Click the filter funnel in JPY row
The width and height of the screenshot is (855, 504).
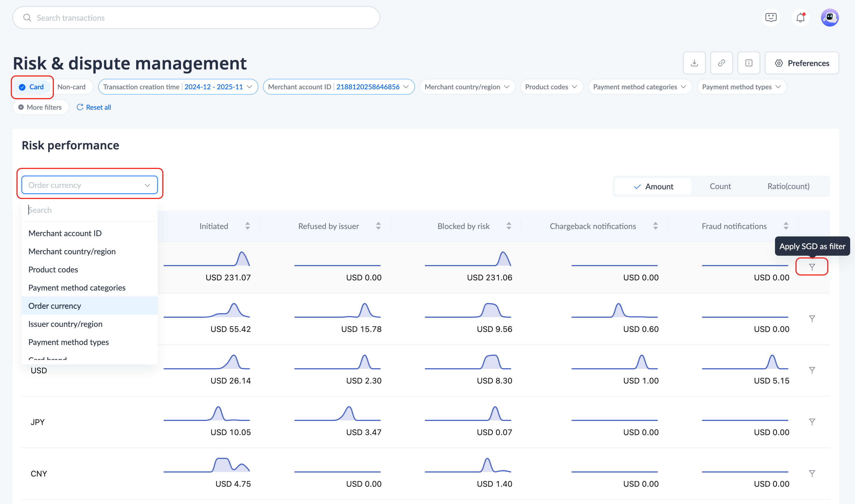coord(812,422)
